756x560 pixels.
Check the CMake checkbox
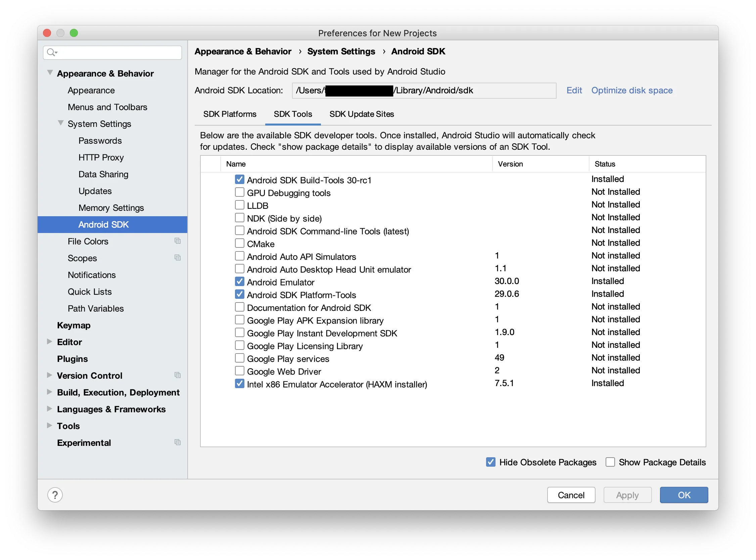pos(240,243)
